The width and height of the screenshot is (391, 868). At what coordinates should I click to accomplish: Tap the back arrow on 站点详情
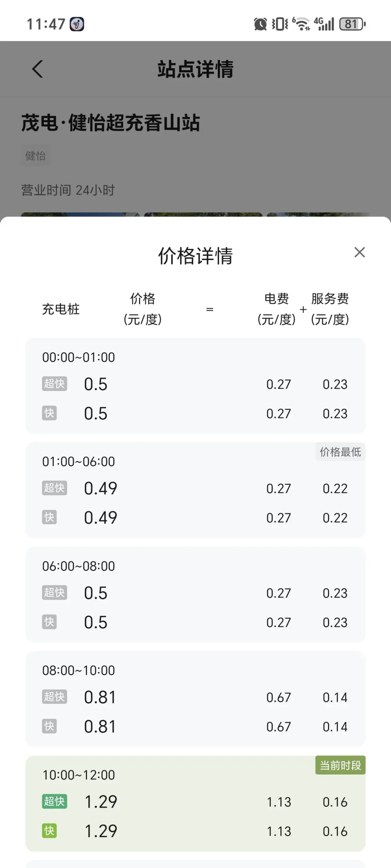coord(37,69)
